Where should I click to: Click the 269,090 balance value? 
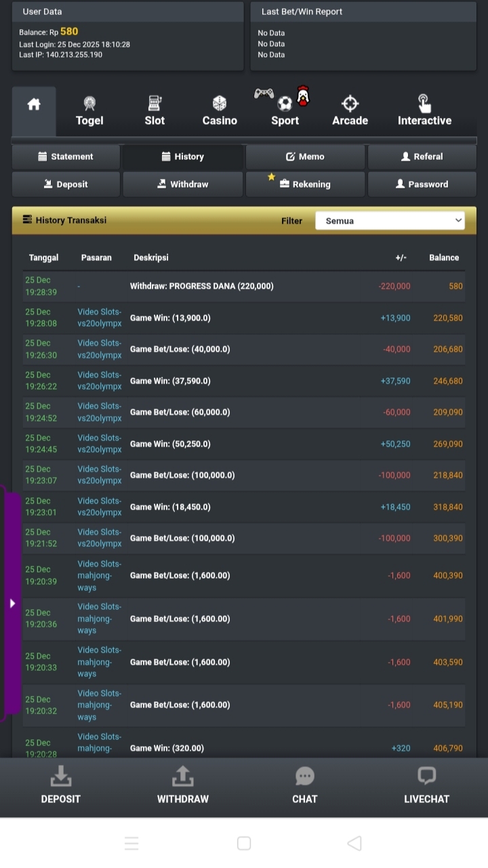448,444
